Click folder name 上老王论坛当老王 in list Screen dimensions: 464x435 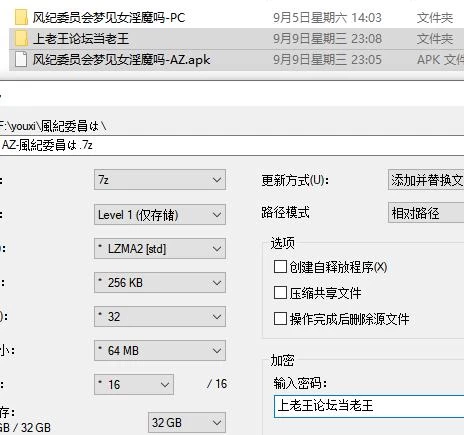point(81,39)
